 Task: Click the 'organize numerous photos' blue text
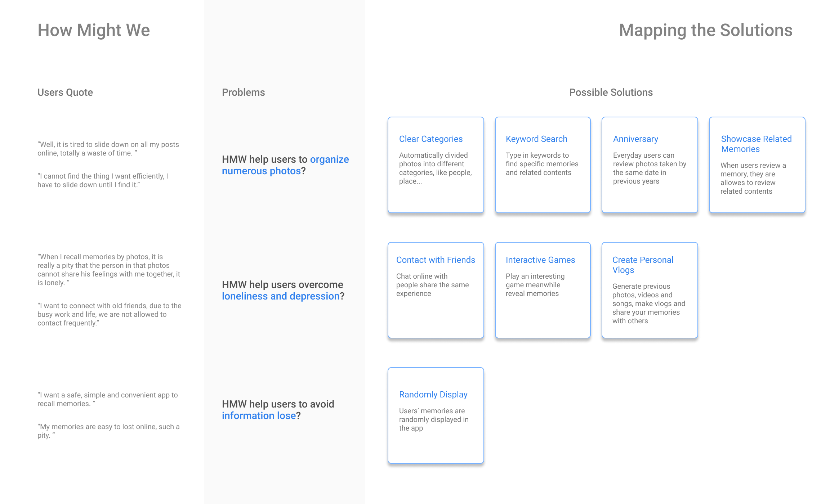(261, 171)
